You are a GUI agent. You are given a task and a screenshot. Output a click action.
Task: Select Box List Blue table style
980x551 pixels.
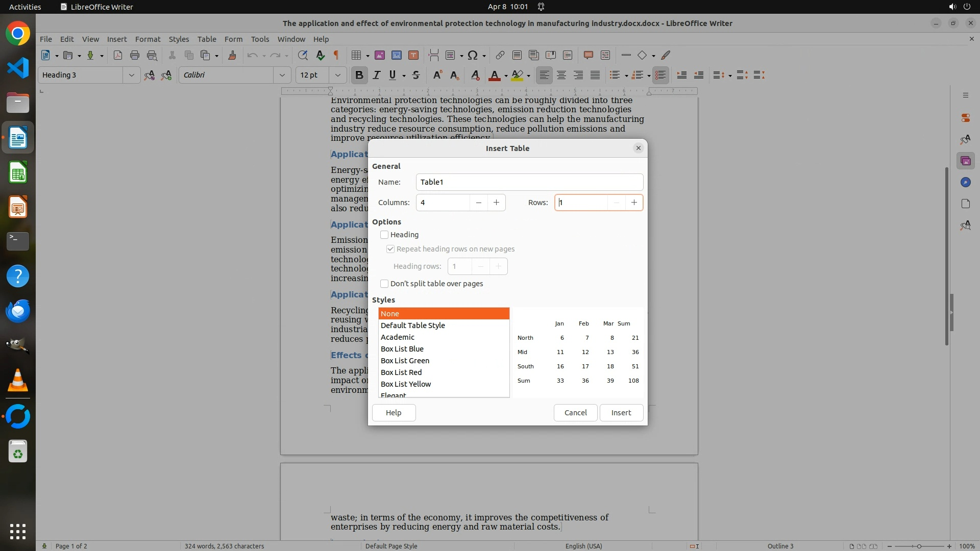tap(402, 349)
